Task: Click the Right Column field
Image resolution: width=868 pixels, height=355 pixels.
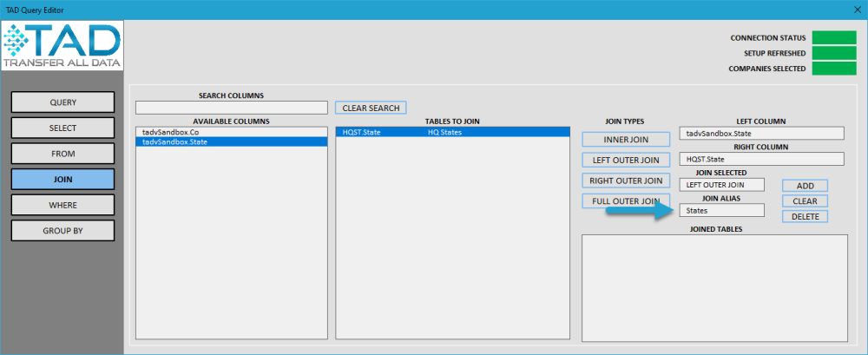Action: [762, 159]
